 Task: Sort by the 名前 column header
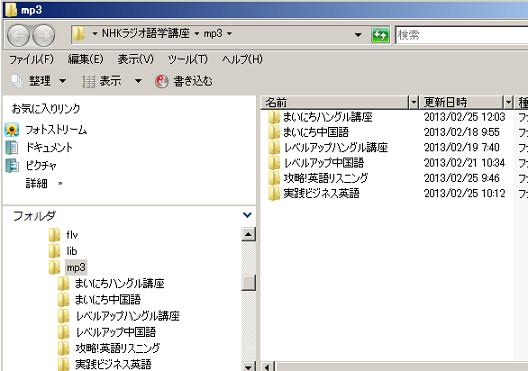(x=335, y=102)
